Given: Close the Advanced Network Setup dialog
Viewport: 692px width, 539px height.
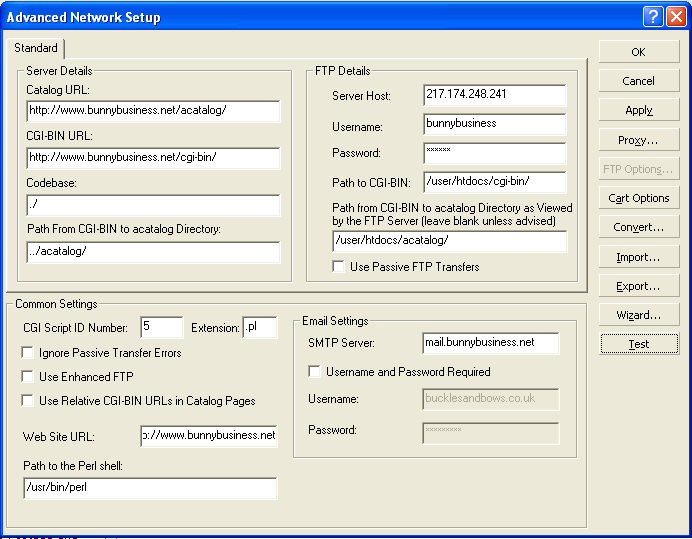Looking at the screenshot, I should pyautogui.click(x=677, y=17).
